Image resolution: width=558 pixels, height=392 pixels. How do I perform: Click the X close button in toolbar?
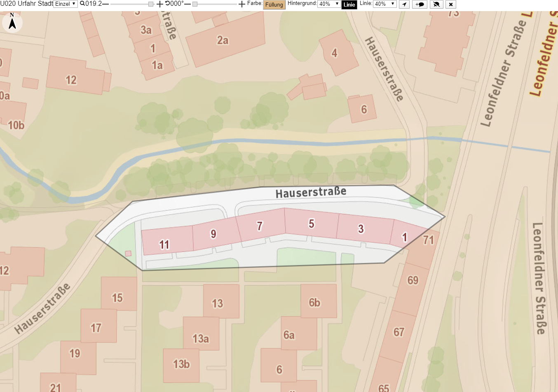coord(451,4)
